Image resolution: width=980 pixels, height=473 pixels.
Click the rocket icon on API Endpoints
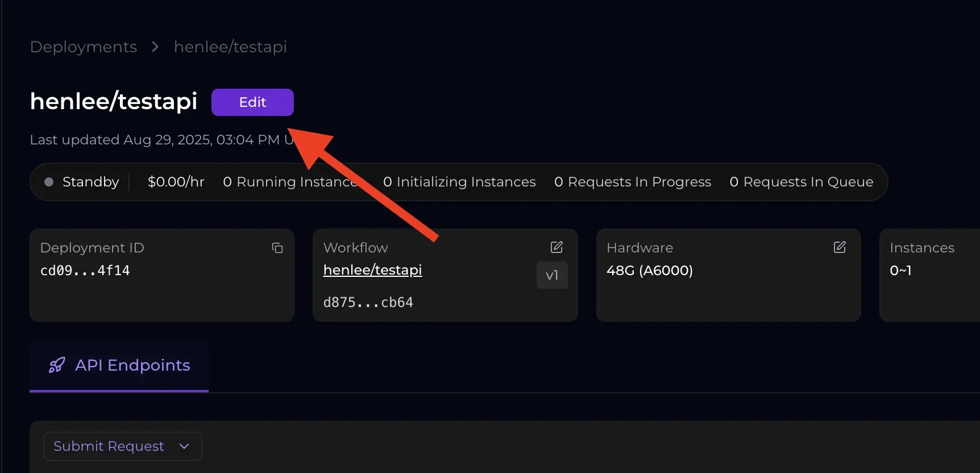point(57,365)
